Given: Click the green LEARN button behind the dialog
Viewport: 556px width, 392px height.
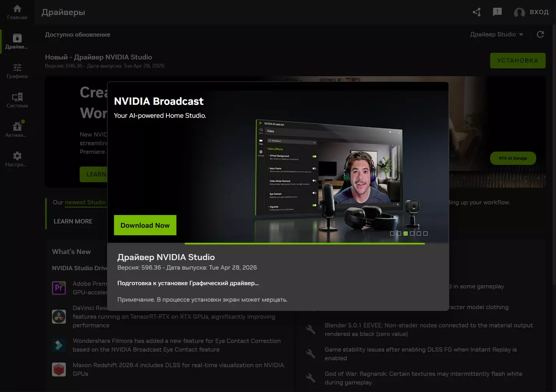Looking at the screenshot, I should click(x=93, y=174).
